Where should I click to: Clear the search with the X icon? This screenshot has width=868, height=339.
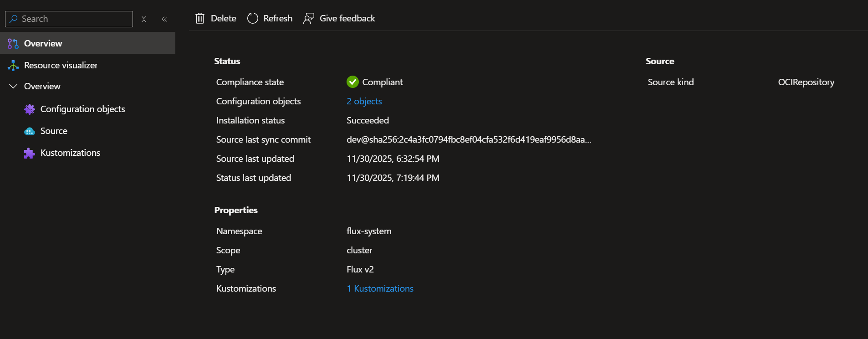[144, 19]
